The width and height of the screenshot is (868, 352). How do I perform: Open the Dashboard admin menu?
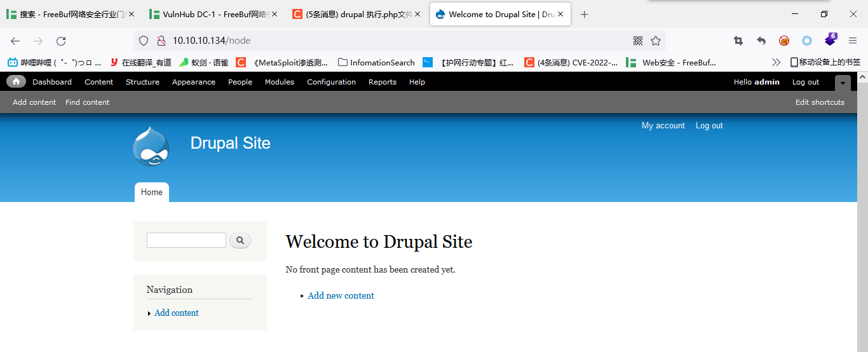(52, 82)
